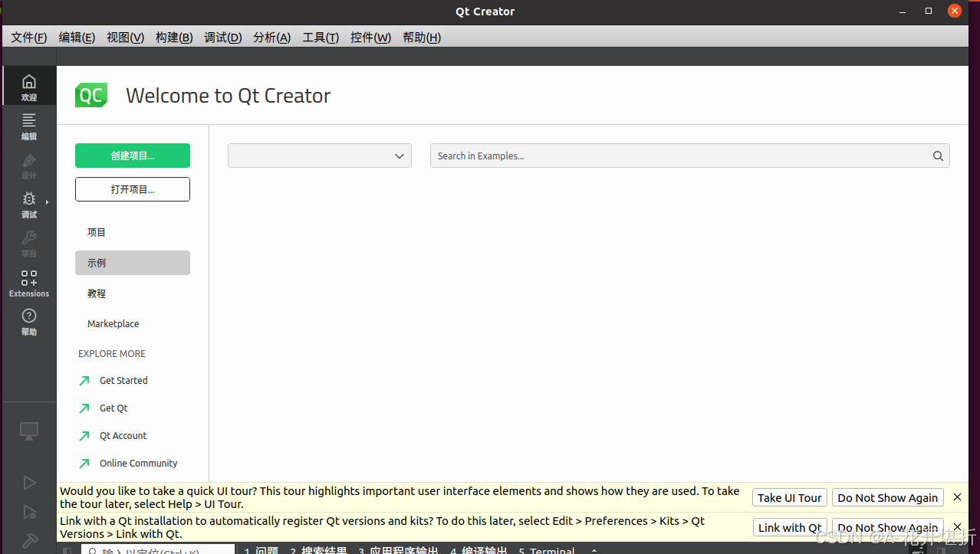This screenshot has width=980, height=554.
Task: Select the 示例 examples tab
Action: point(133,263)
